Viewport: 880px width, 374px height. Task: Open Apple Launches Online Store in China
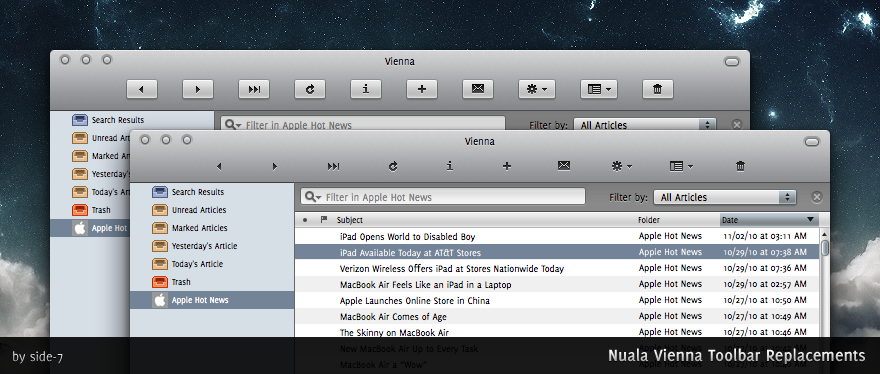pos(557,300)
